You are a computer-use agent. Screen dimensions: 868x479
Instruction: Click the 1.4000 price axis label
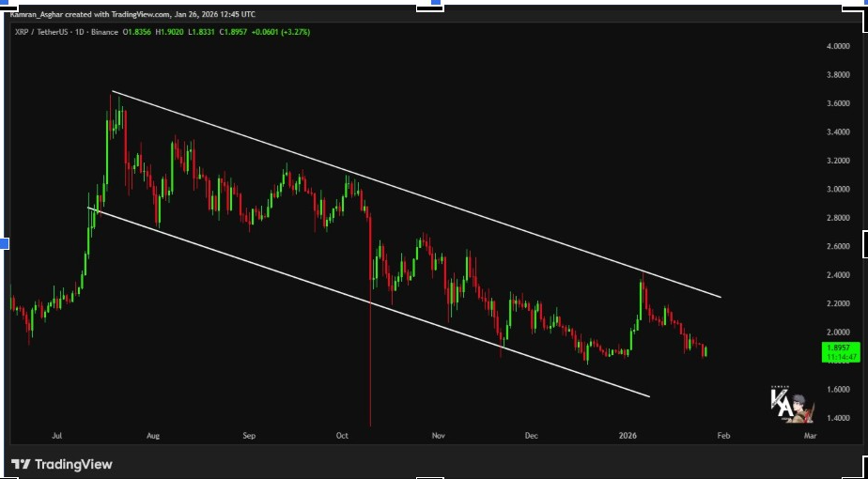point(838,418)
